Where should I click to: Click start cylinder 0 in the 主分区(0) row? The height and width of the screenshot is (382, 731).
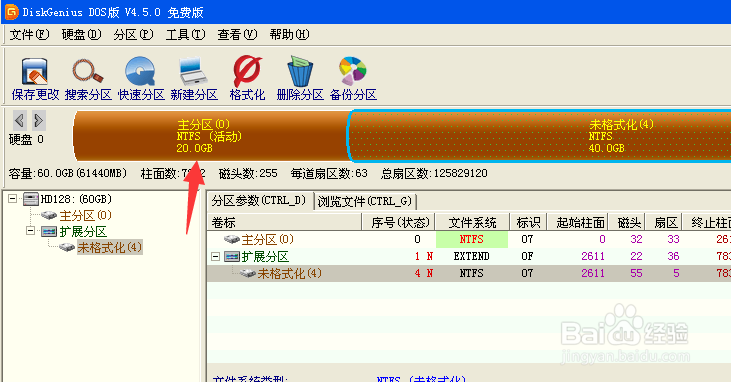602,239
